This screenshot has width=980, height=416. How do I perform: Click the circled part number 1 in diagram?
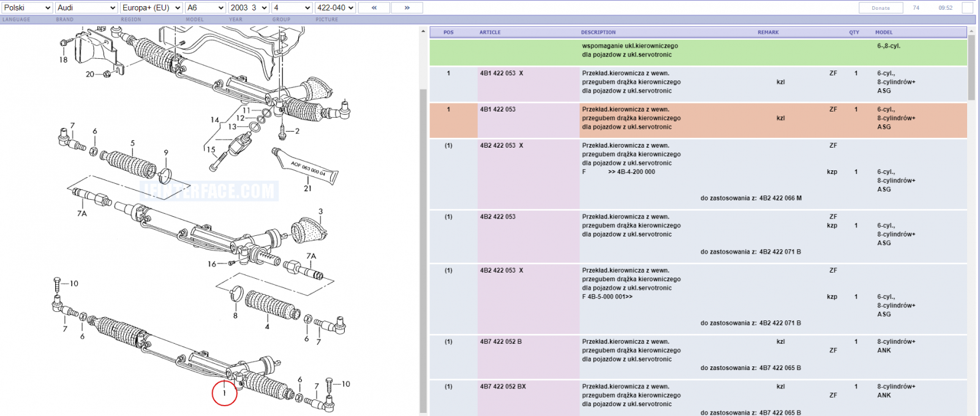tap(224, 393)
